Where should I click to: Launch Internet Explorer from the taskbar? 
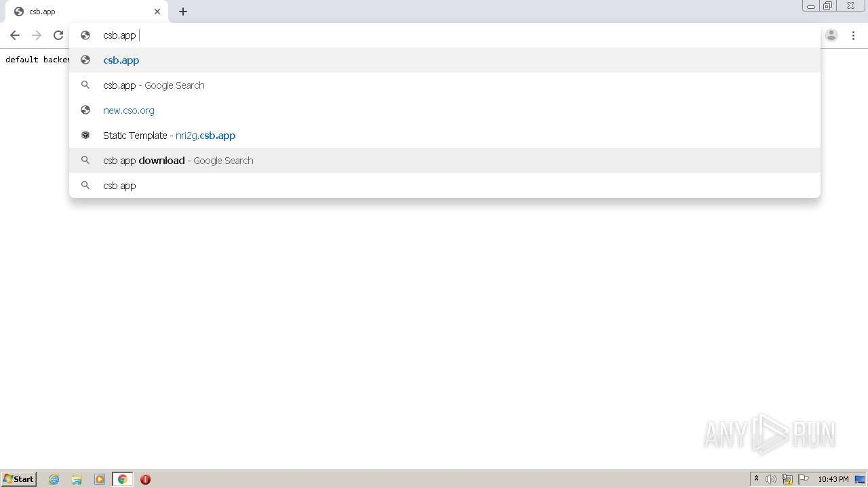[x=54, y=479]
